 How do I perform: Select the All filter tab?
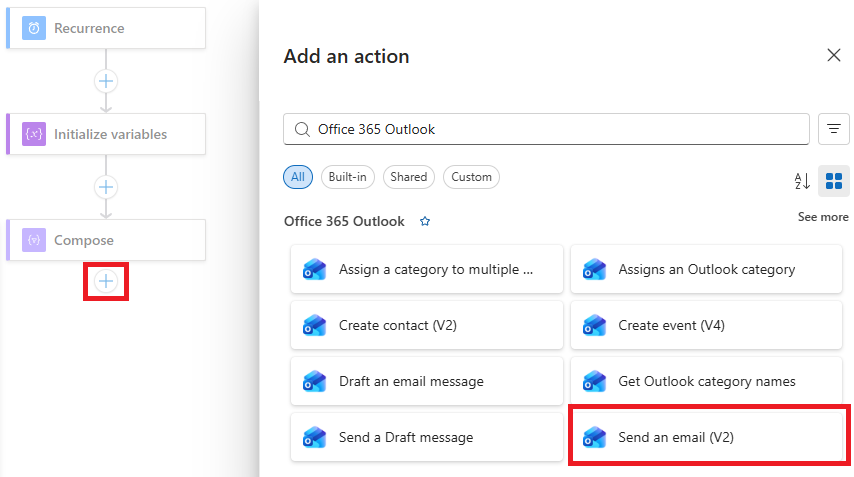point(298,177)
